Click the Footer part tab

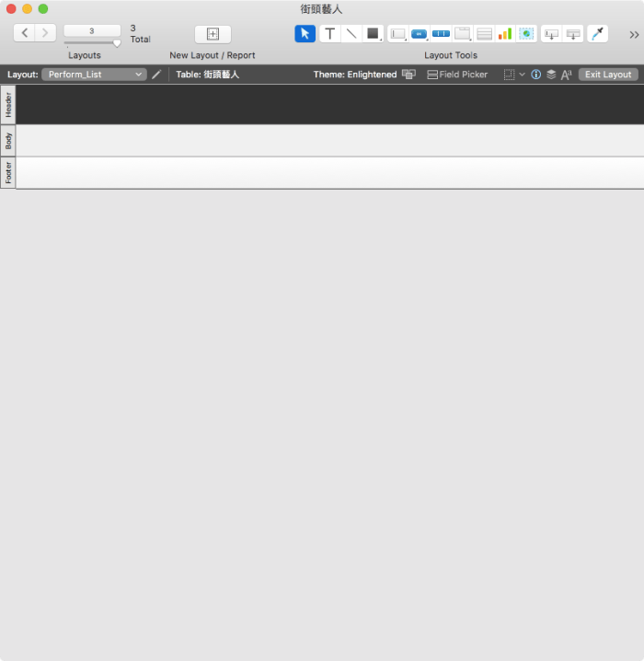click(8, 172)
